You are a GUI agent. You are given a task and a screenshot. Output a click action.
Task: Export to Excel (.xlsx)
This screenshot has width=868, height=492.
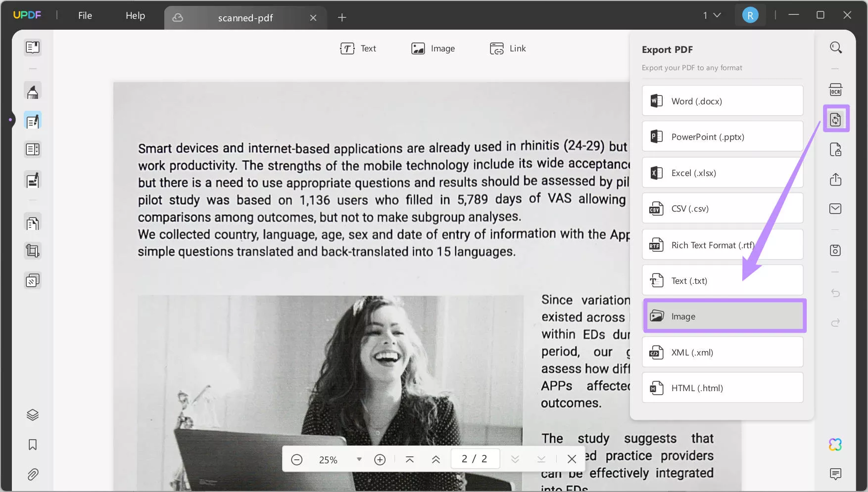click(723, 173)
